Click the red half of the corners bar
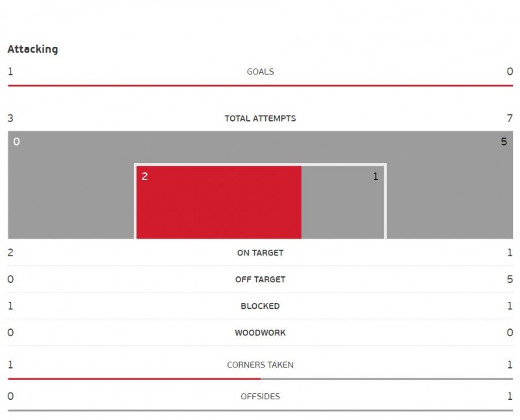 click(134, 378)
